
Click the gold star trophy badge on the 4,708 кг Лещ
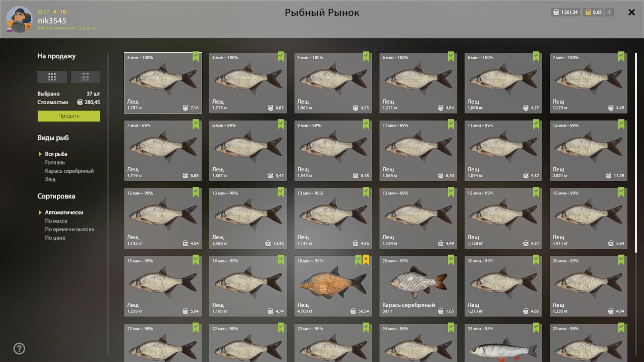(x=366, y=260)
